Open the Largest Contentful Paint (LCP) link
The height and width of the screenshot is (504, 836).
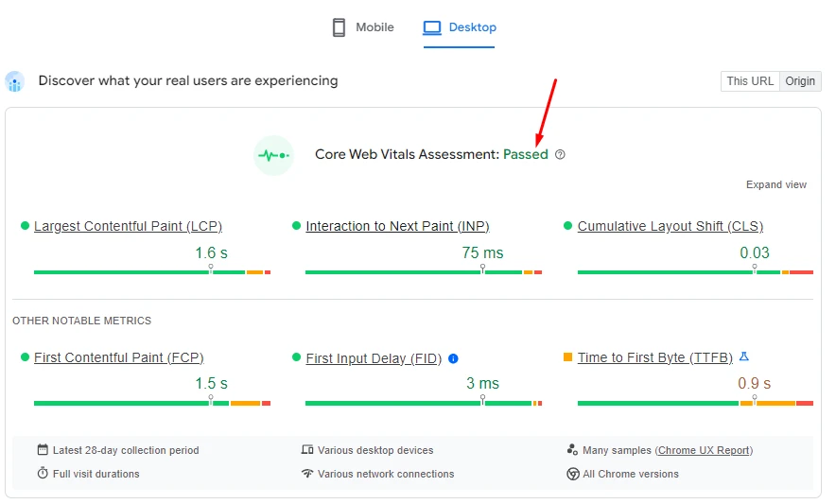[128, 226]
